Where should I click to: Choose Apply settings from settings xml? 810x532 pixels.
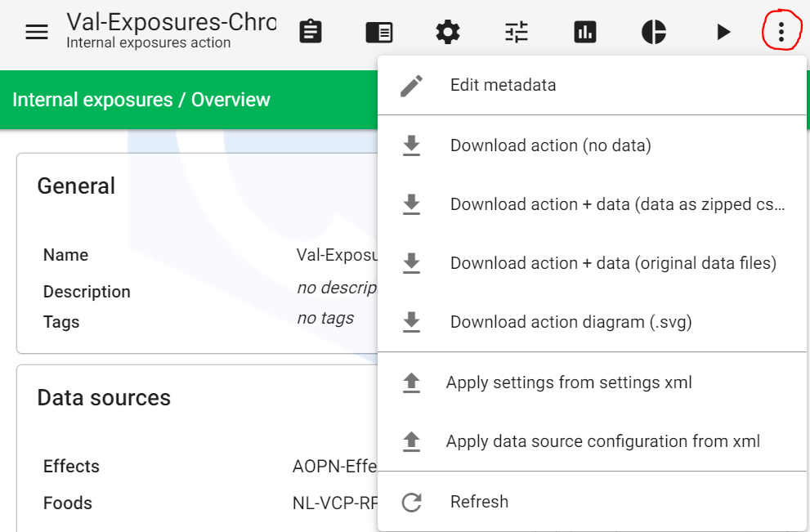(x=569, y=382)
